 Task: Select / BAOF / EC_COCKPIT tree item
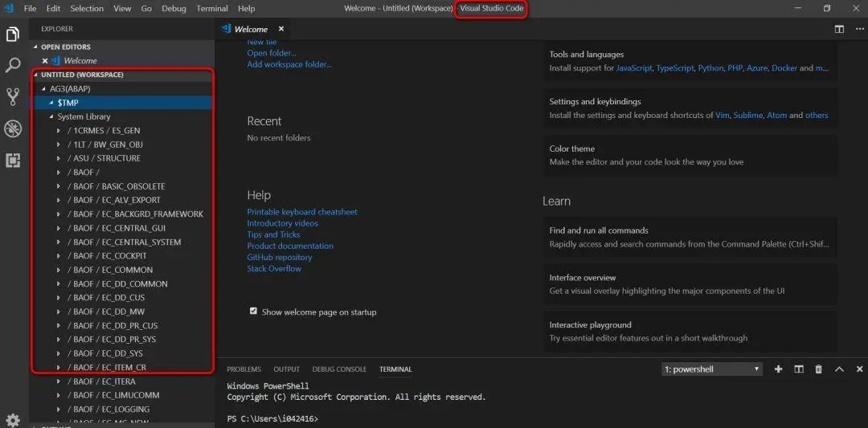click(x=122, y=256)
